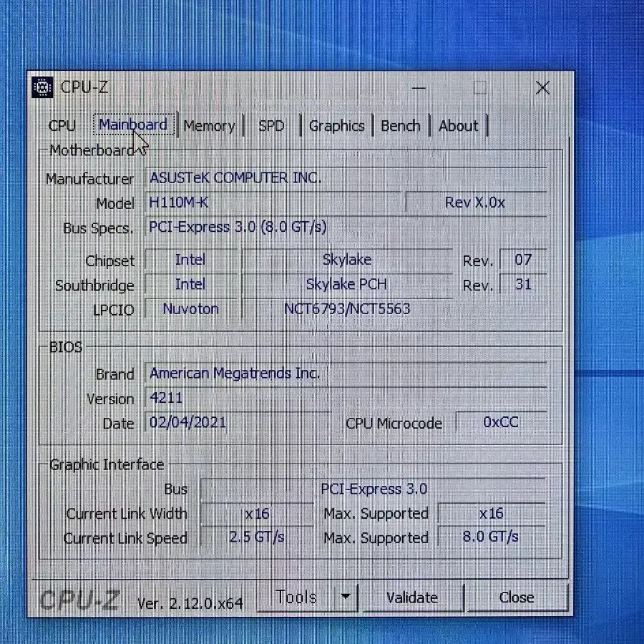Click BIOS version value 4211
The image size is (644, 644).
346,398
